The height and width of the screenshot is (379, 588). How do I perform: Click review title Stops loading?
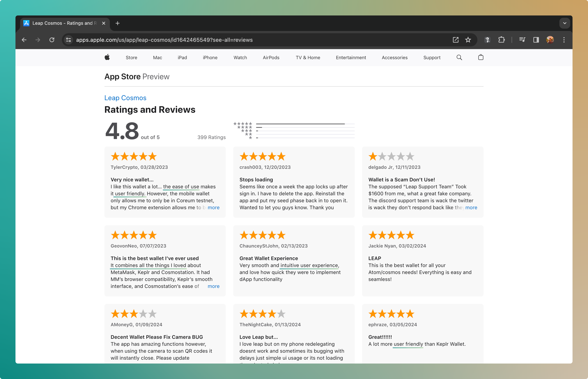coord(256,180)
